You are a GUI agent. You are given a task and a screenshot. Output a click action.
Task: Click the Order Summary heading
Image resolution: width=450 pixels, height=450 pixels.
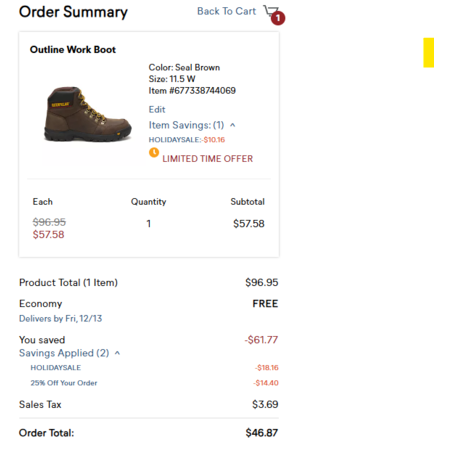tap(73, 12)
